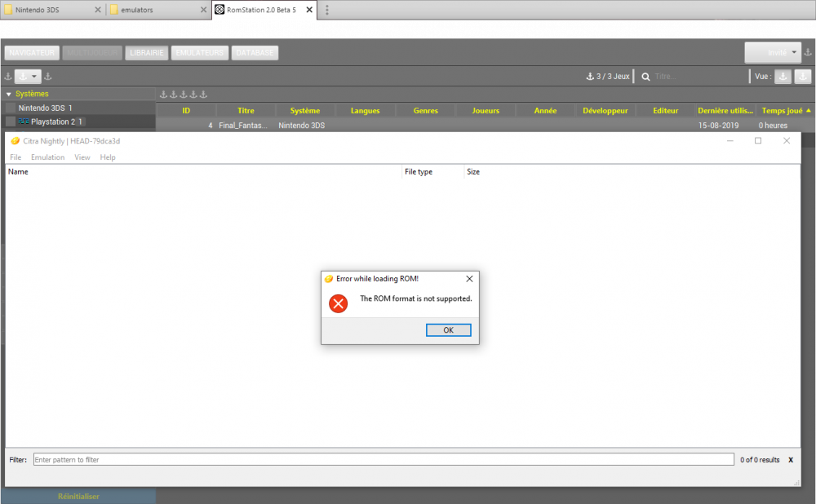Image resolution: width=816 pixels, height=504 pixels.
Task: Click the Citra window title icon
Action: pyautogui.click(x=15, y=141)
